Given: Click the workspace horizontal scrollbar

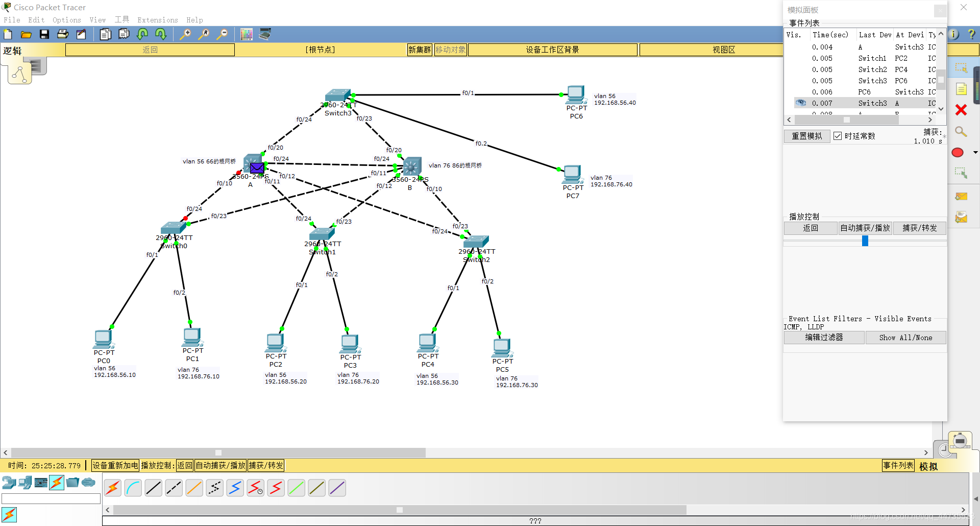Looking at the screenshot, I should click(218, 452).
